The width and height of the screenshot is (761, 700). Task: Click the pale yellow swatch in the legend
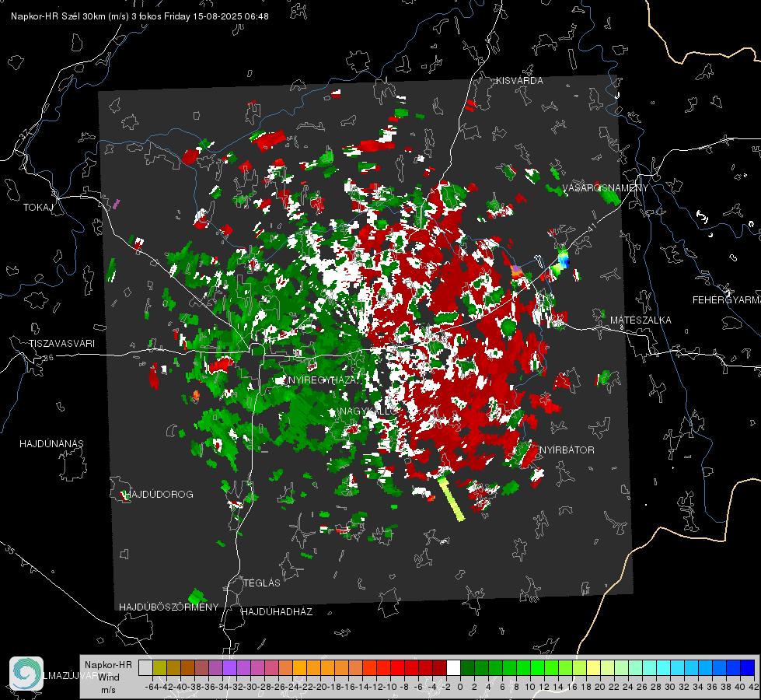click(593, 668)
